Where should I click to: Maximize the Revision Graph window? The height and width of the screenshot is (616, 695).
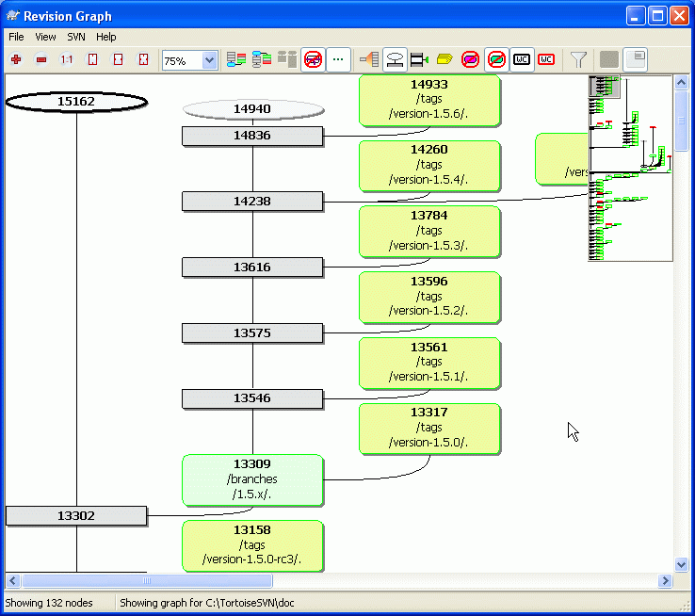[x=657, y=16]
